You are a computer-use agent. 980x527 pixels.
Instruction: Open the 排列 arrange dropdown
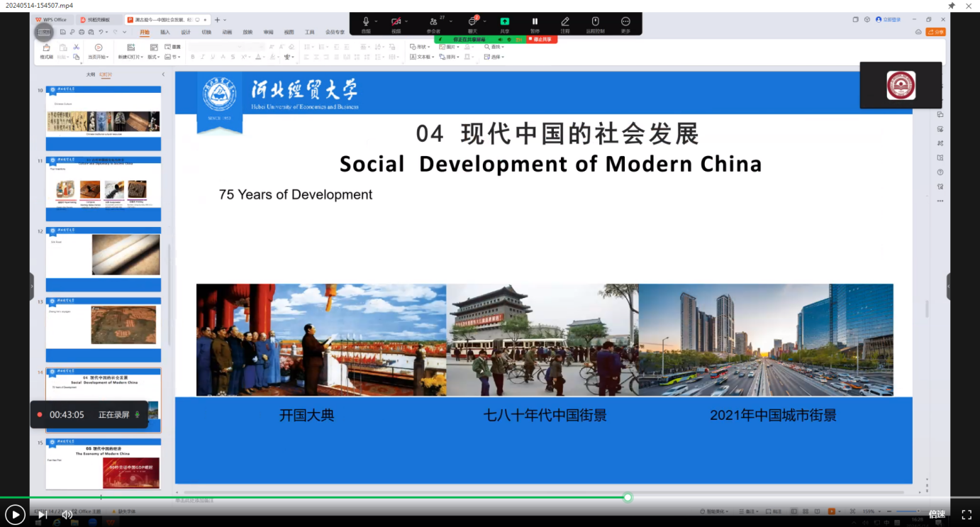pyautogui.click(x=449, y=57)
